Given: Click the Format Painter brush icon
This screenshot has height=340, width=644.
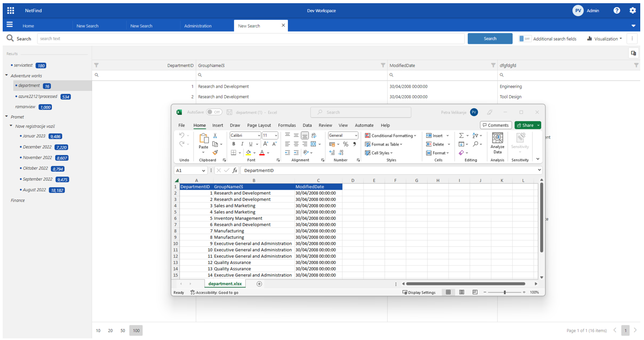Looking at the screenshot, I should [x=215, y=153].
